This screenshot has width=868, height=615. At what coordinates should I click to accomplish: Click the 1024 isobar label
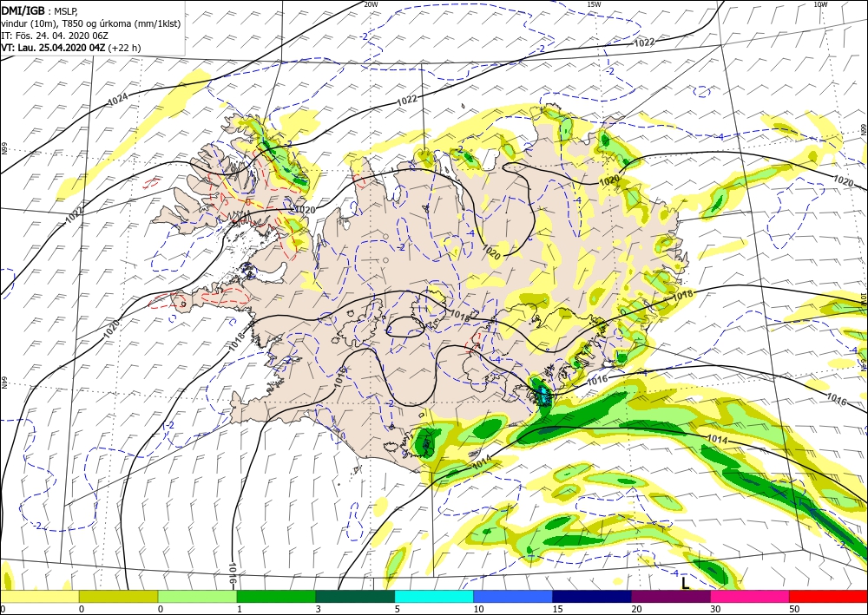(x=118, y=100)
